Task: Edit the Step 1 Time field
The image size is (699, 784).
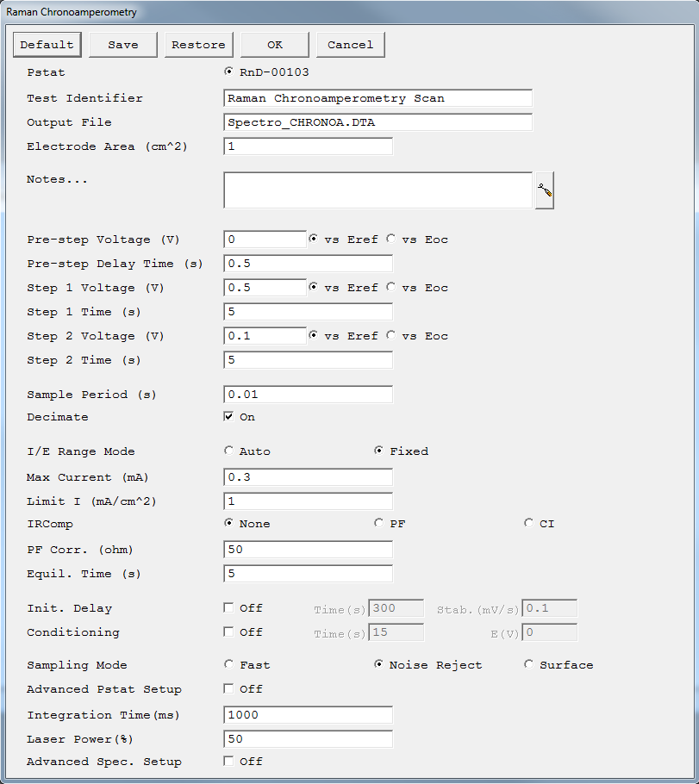Action: (309, 312)
